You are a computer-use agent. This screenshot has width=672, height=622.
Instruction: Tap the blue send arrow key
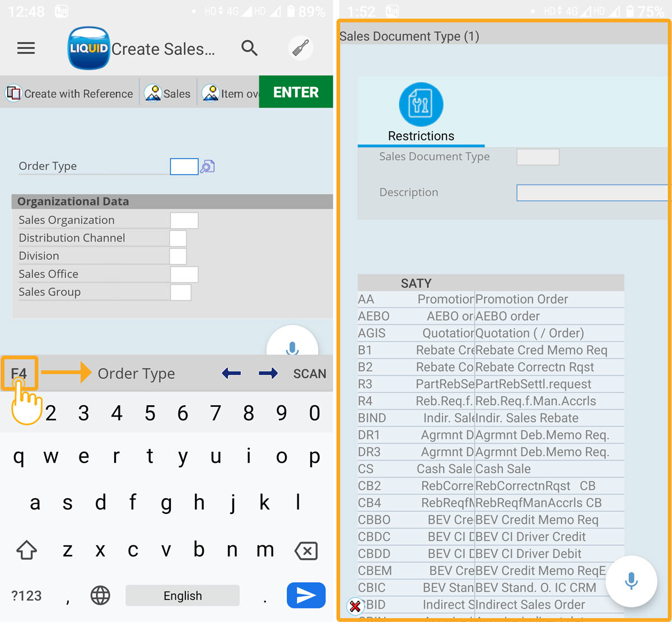click(x=306, y=596)
